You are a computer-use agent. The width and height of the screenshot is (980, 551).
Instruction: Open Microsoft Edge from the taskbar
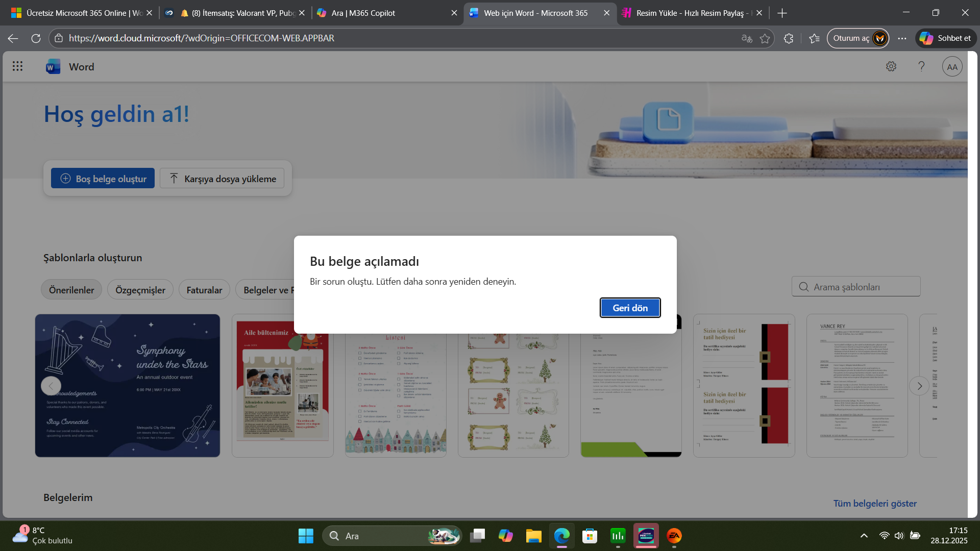pos(562,536)
